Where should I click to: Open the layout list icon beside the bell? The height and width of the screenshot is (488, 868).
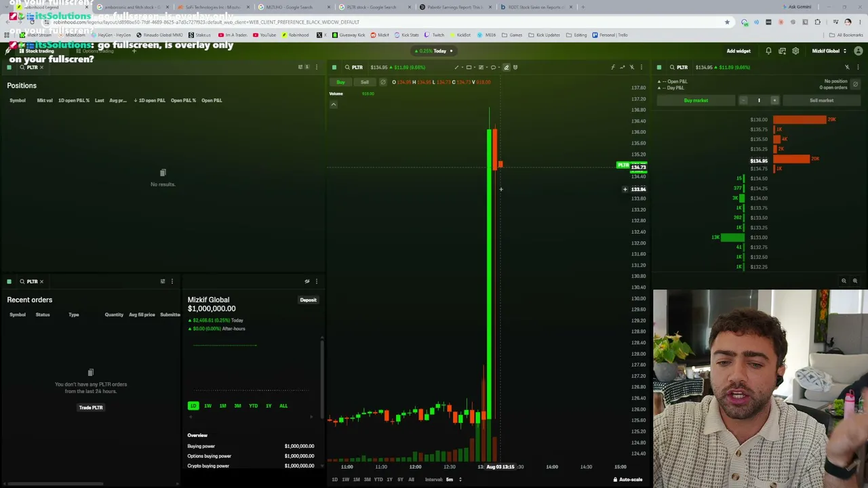click(782, 51)
